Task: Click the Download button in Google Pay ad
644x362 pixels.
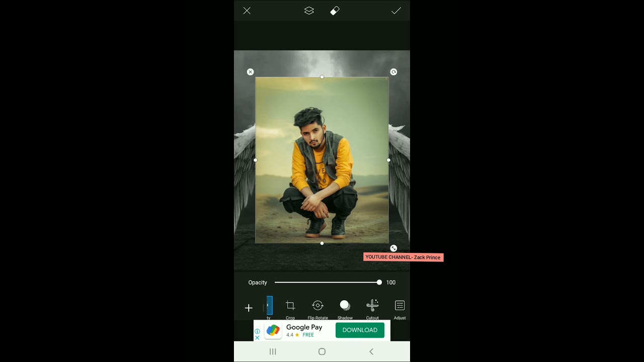Action: pyautogui.click(x=360, y=330)
